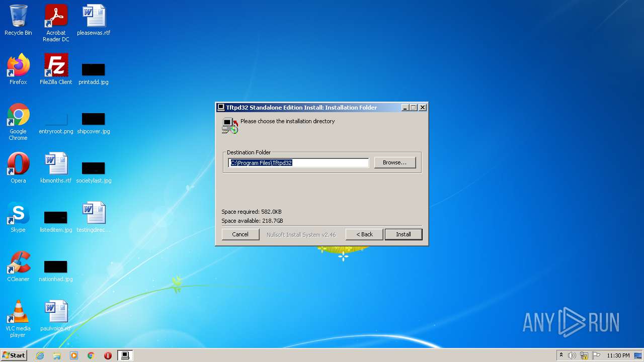644x362 pixels.
Task: Click the 'Space available: 218.7GB' text
Action: [x=253, y=221]
